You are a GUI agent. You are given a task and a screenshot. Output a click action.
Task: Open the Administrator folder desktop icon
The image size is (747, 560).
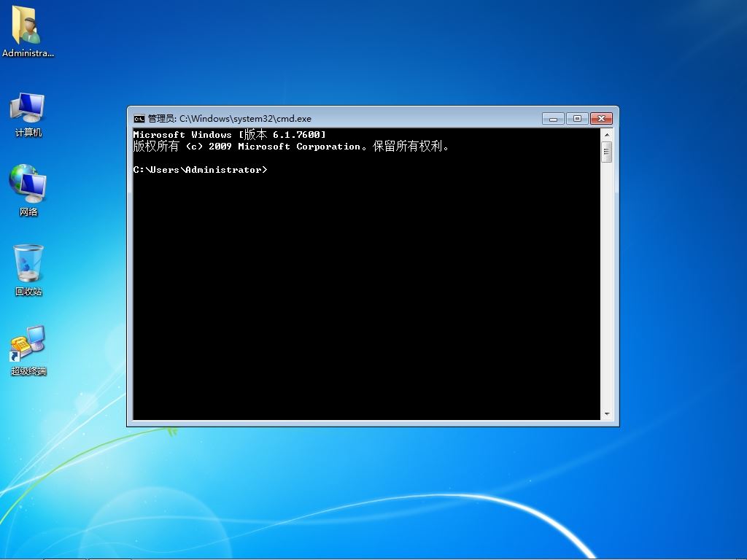coord(28,31)
